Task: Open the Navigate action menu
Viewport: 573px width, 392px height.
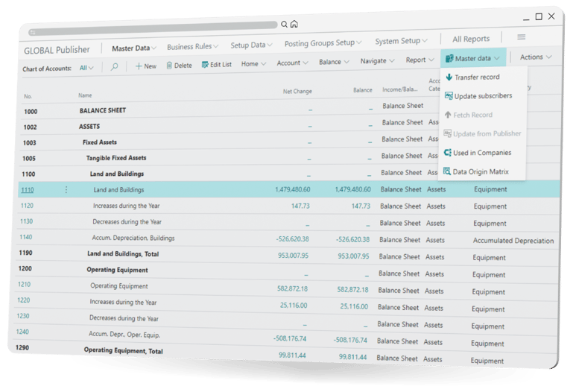Action: click(x=378, y=60)
